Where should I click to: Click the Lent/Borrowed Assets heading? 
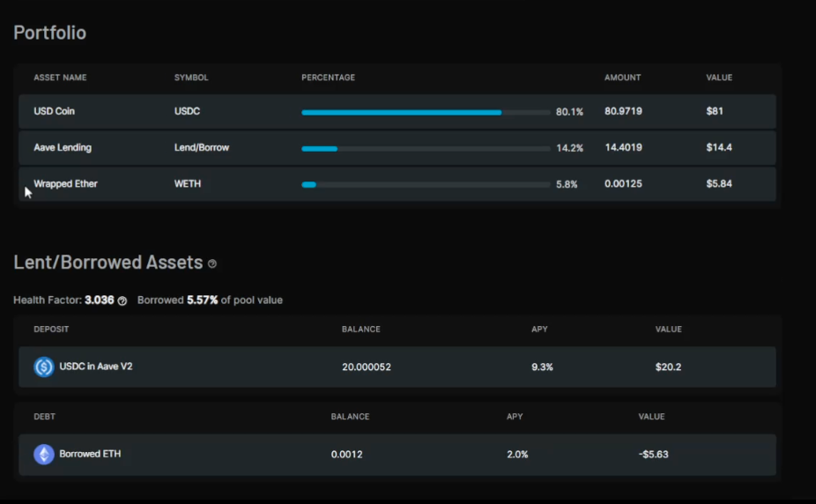(x=108, y=263)
